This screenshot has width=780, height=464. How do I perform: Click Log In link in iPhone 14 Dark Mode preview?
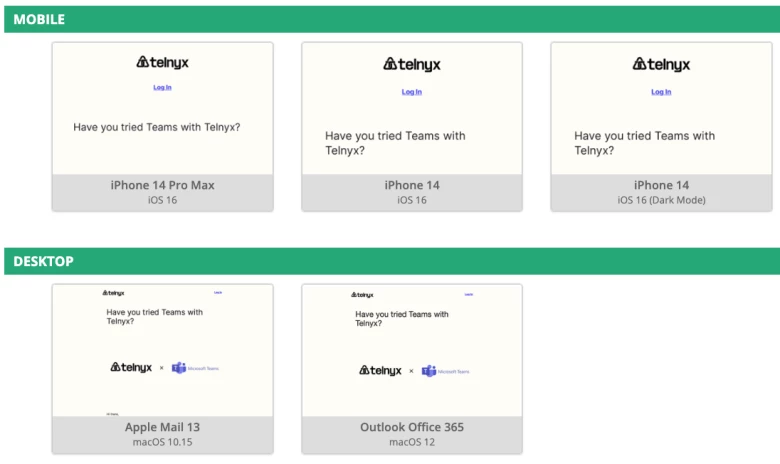click(661, 92)
